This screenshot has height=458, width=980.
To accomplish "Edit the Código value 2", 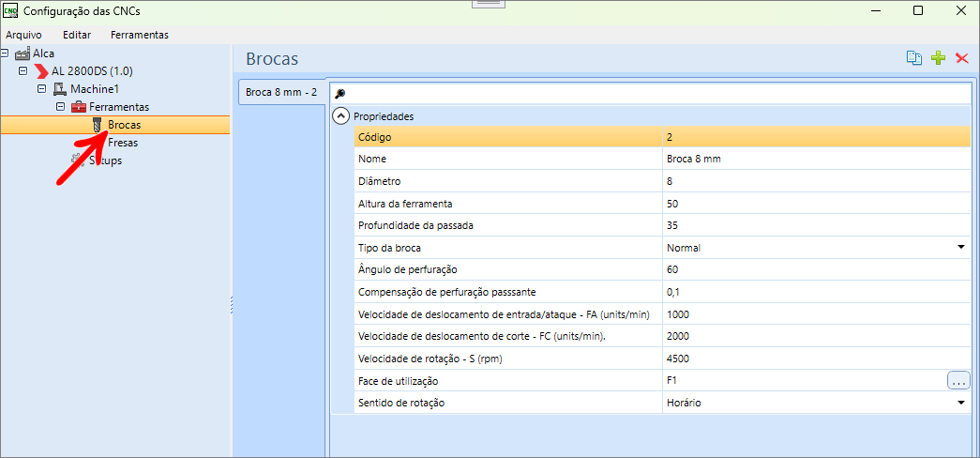I will [x=816, y=137].
